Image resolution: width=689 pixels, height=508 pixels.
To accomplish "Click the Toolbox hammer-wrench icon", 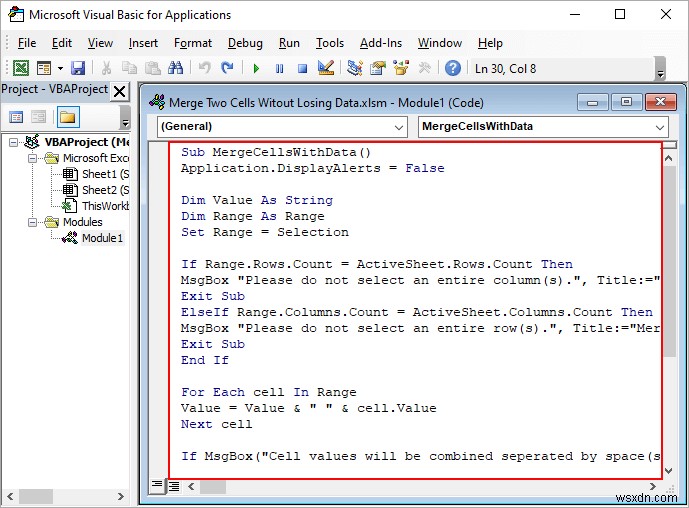I will pos(424,68).
